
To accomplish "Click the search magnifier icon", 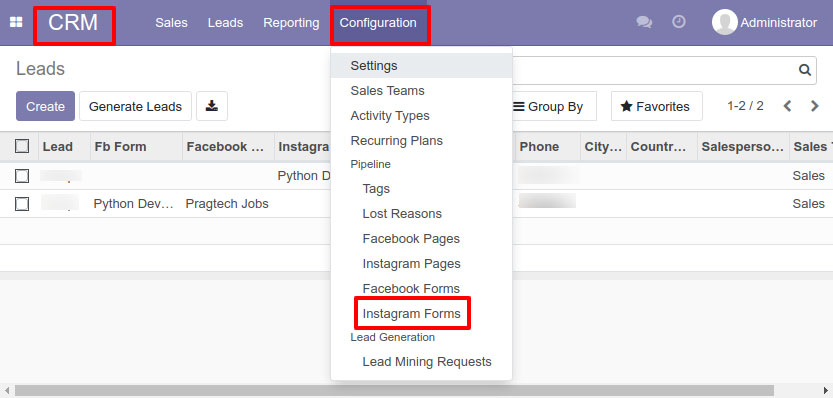I will pyautogui.click(x=805, y=70).
